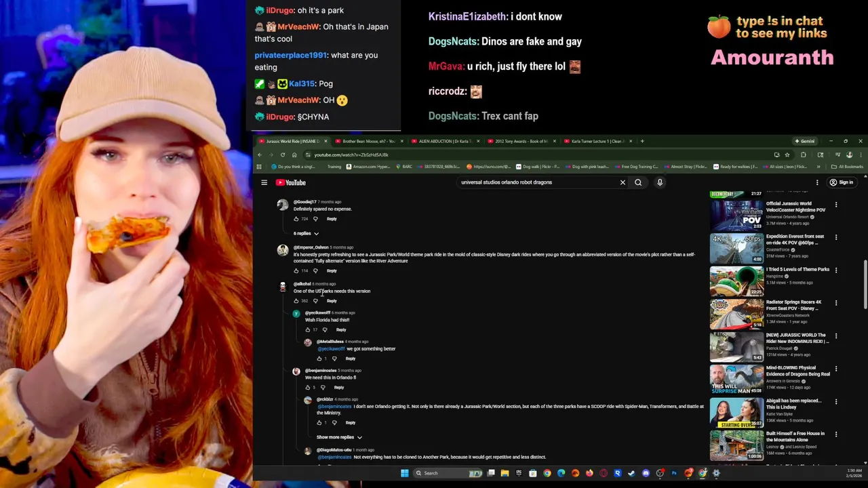Like the @benjaminoates Orlando comment
This screenshot has height=488, width=868.
point(308,388)
